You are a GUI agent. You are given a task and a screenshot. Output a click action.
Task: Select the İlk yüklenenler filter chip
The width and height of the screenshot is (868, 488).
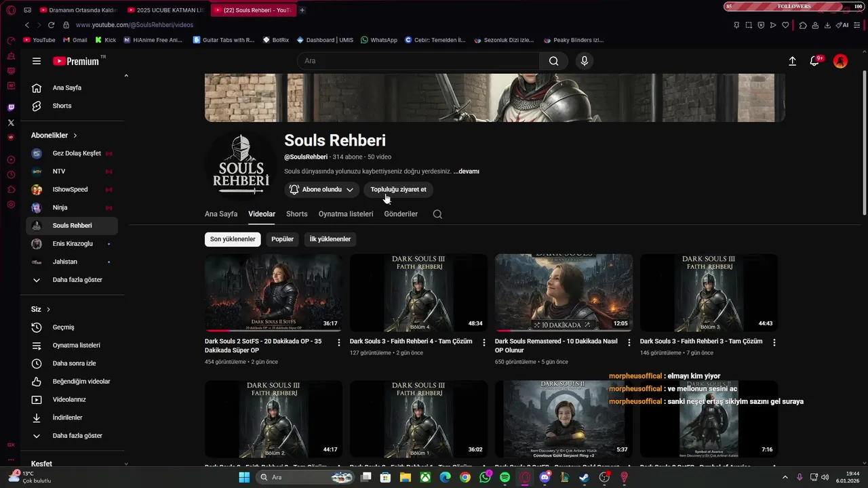[330, 239]
